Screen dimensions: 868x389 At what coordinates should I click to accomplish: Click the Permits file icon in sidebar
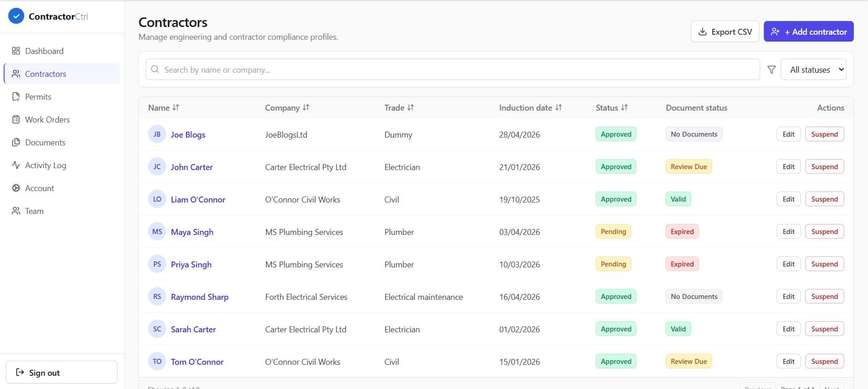[x=16, y=96]
